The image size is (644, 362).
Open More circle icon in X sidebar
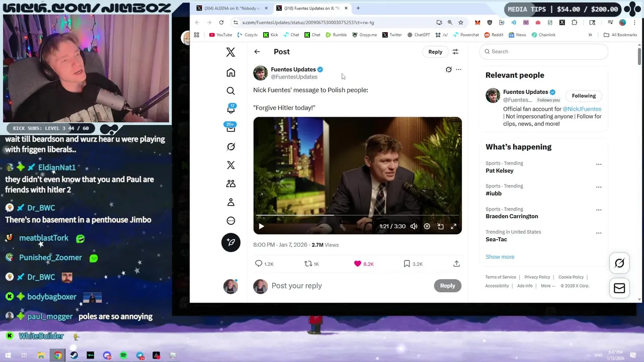click(x=231, y=221)
